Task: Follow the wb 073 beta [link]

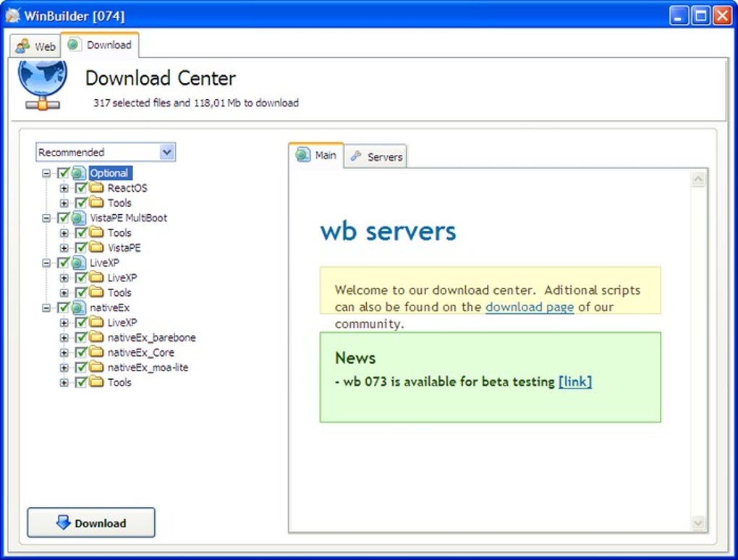Action: pyautogui.click(x=575, y=381)
